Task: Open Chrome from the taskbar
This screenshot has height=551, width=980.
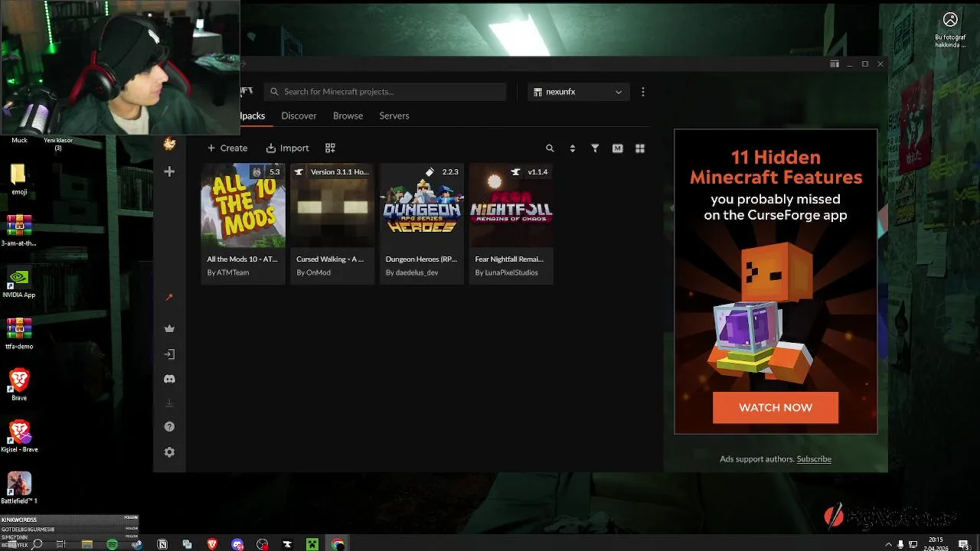Action: coord(338,544)
